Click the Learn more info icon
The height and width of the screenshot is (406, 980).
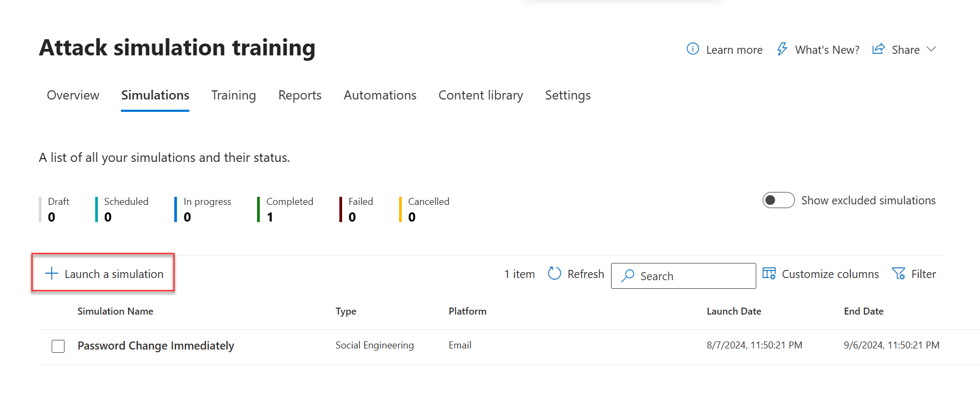coord(693,49)
